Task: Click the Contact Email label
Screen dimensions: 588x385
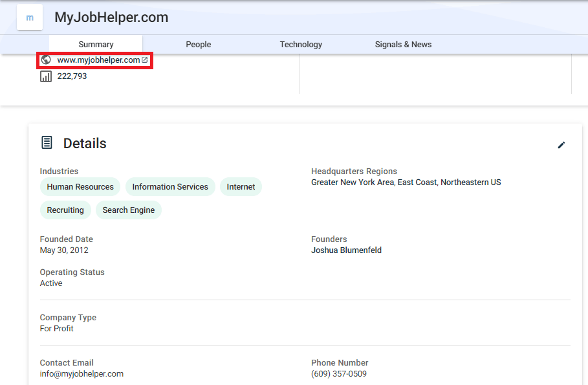Action: [x=67, y=363]
